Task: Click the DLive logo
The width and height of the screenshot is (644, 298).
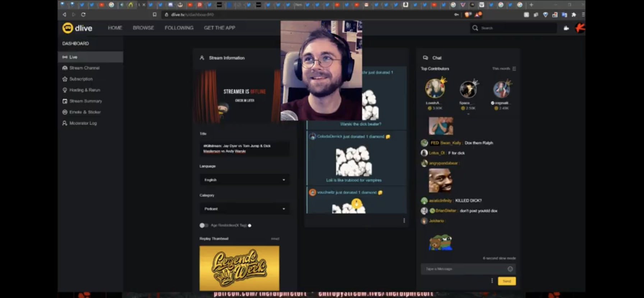Action: [77, 28]
